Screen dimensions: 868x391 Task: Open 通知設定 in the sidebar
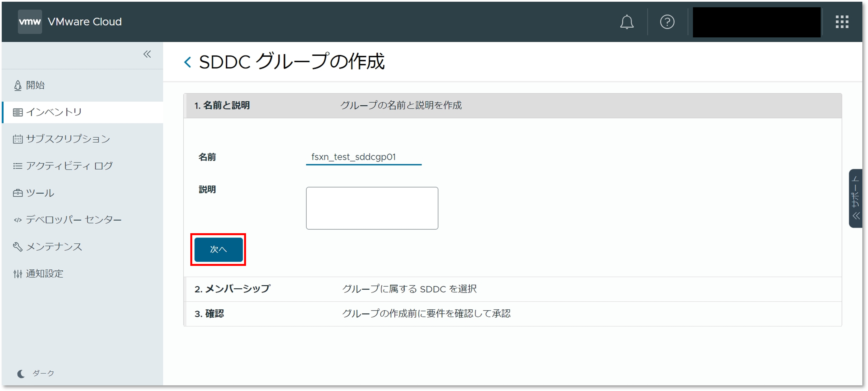82,274
